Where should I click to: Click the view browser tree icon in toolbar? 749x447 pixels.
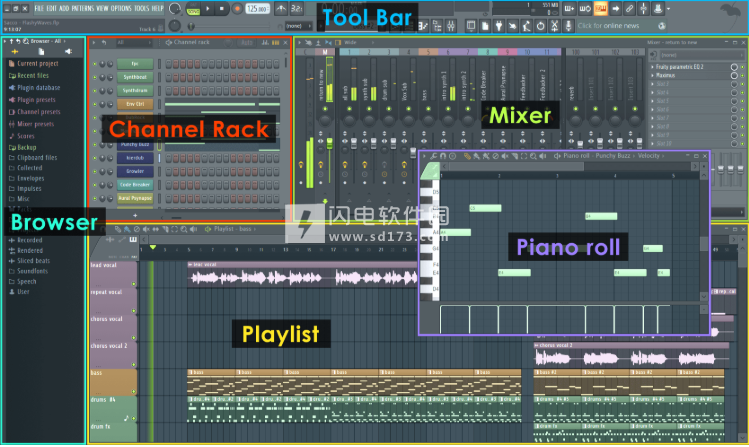click(x=437, y=26)
